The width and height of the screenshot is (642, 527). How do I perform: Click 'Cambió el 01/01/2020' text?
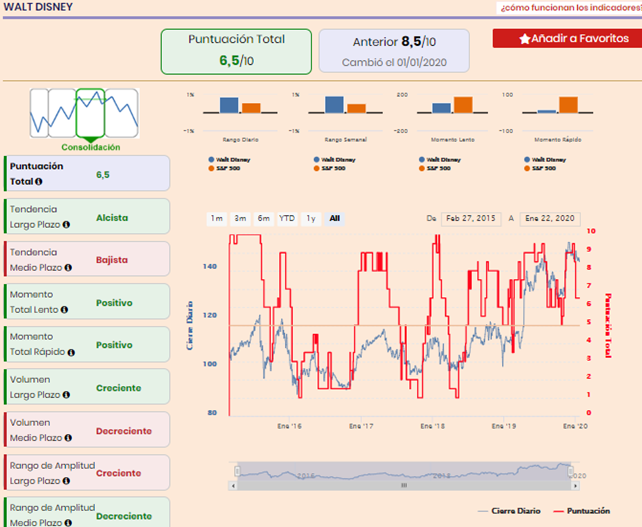(x=394, y=63)
